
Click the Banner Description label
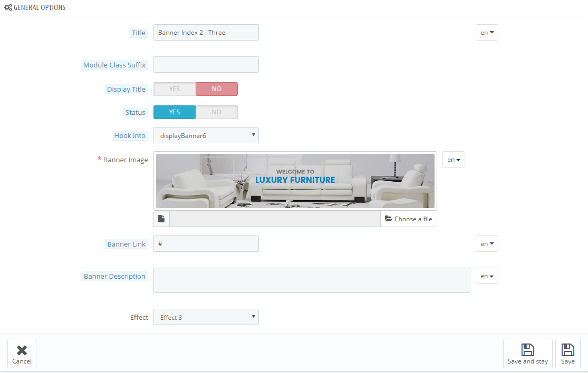coord(114,277)
